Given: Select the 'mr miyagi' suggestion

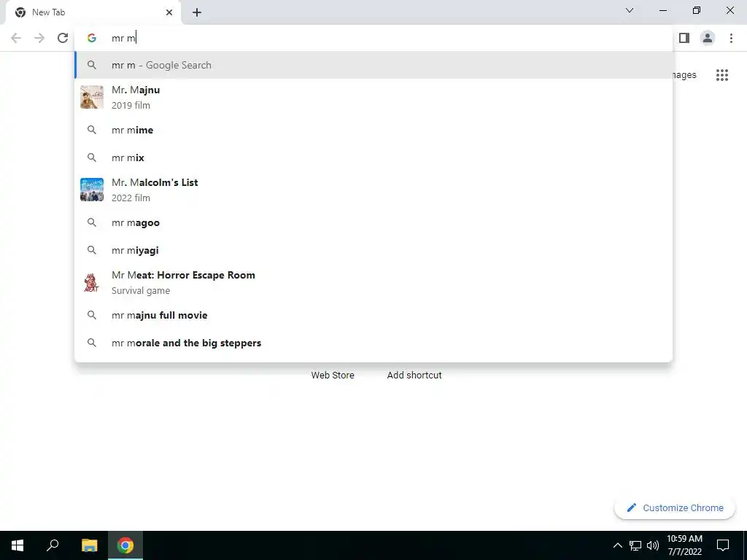Looking at the screenshot, I should click(x=373, y=250).
